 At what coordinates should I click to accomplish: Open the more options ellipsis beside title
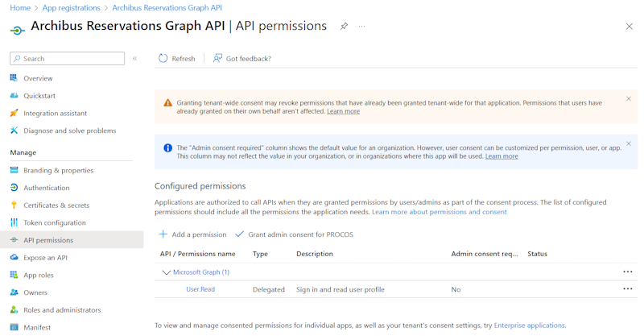[x=361, y=27]
